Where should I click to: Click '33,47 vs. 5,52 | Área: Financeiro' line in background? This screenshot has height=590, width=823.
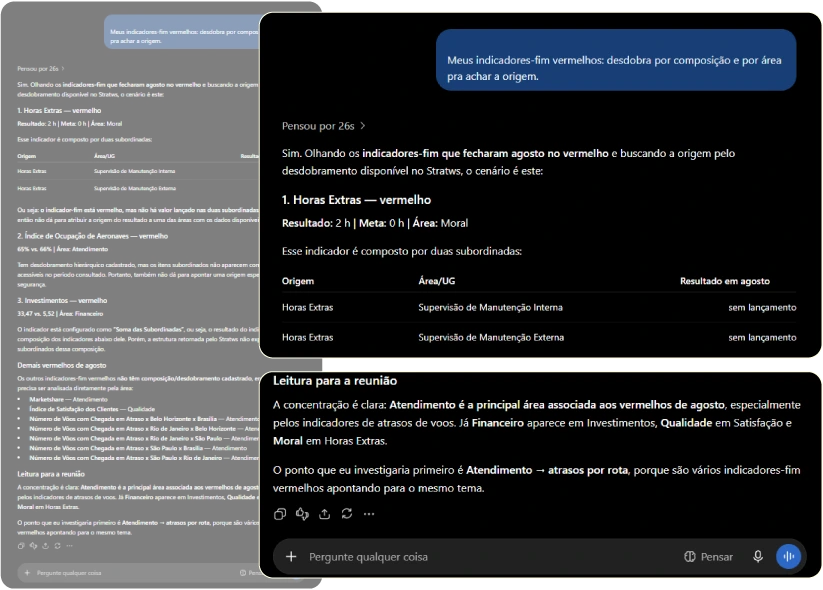pos(60,314)
